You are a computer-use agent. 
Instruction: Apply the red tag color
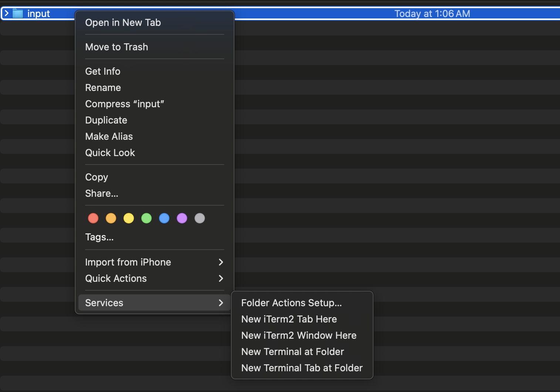coord(93,218)
